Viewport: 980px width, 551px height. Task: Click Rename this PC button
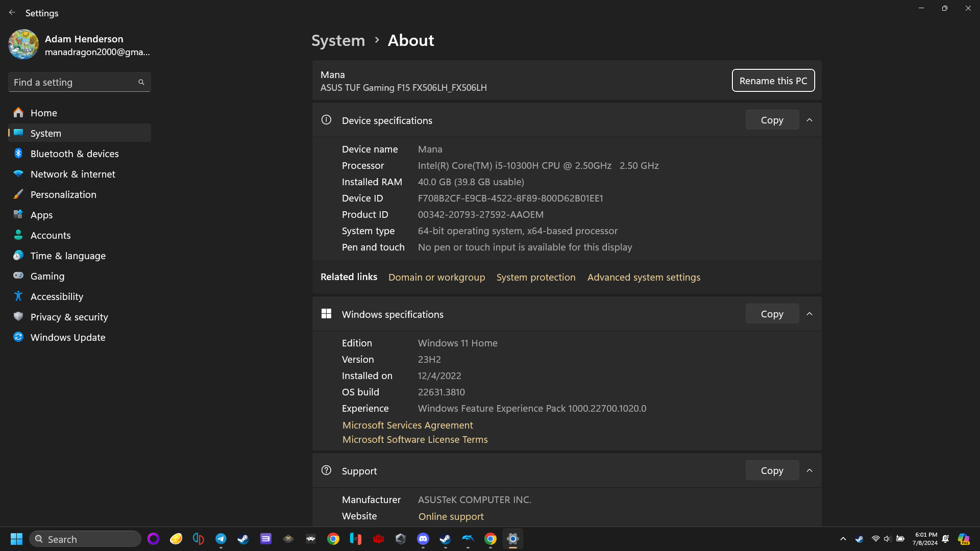point(773,81)
